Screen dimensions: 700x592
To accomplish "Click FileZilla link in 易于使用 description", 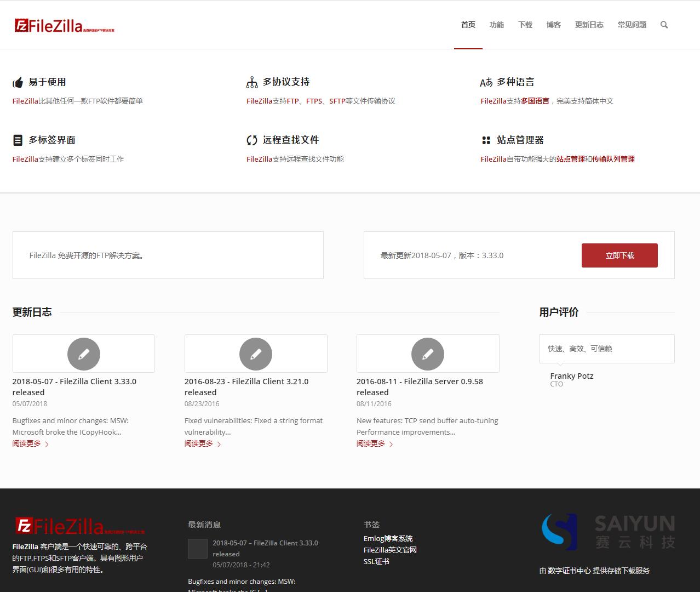I will (25, 101).
